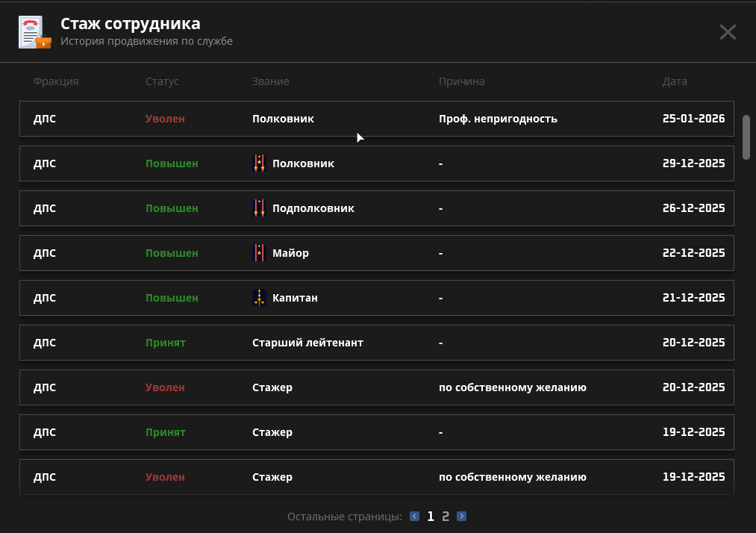This screenshot has height=533, width=756.
Task: Click Повышен status in Майор row
Action: coord(172,253)
